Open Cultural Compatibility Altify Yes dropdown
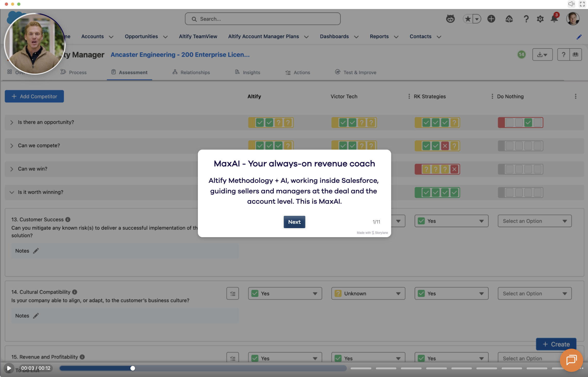588x377 pixels. tap(285, 294)
